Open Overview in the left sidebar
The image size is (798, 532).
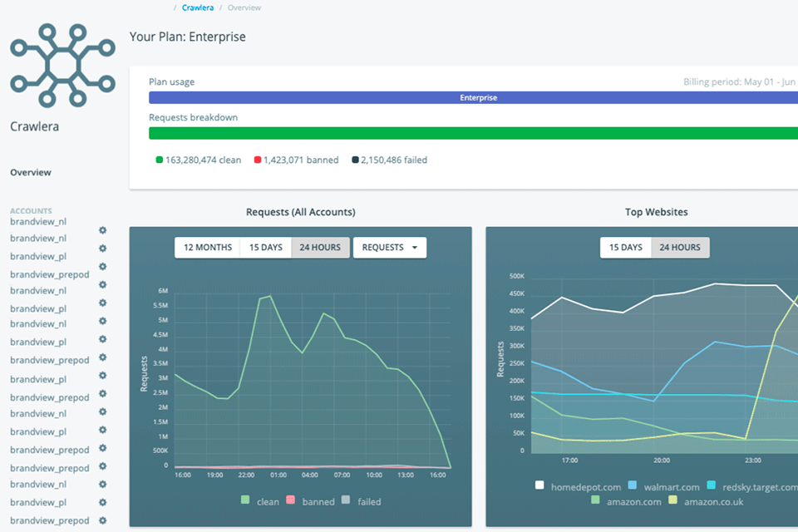coord(31,173)
